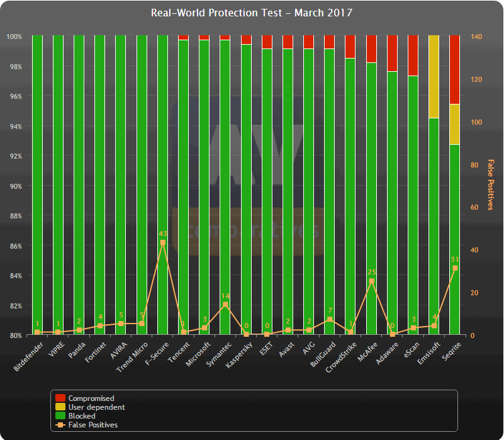Click the Bitdefender green bar

(x=38, y=189)
